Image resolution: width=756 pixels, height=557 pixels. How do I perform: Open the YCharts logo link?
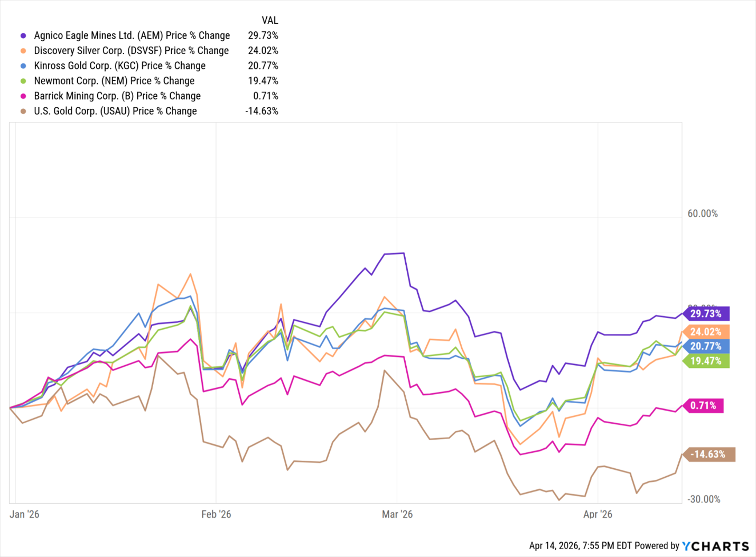point(715,546)
